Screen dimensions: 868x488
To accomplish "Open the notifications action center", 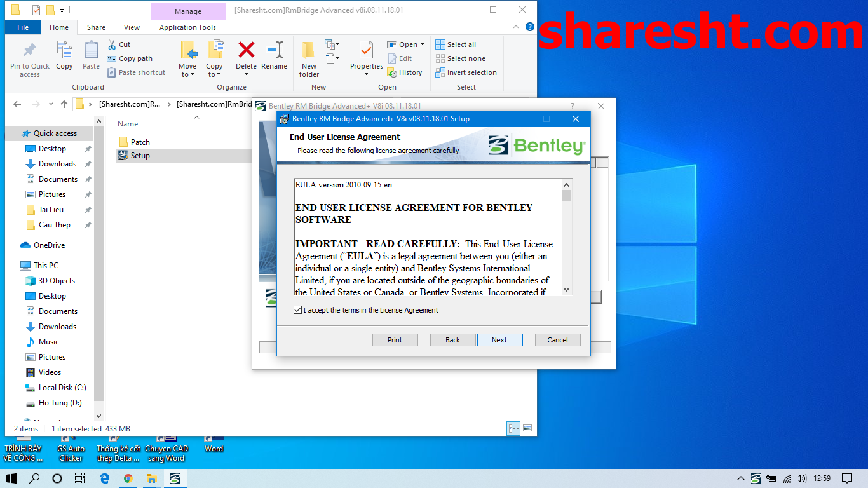I will 847,478.
